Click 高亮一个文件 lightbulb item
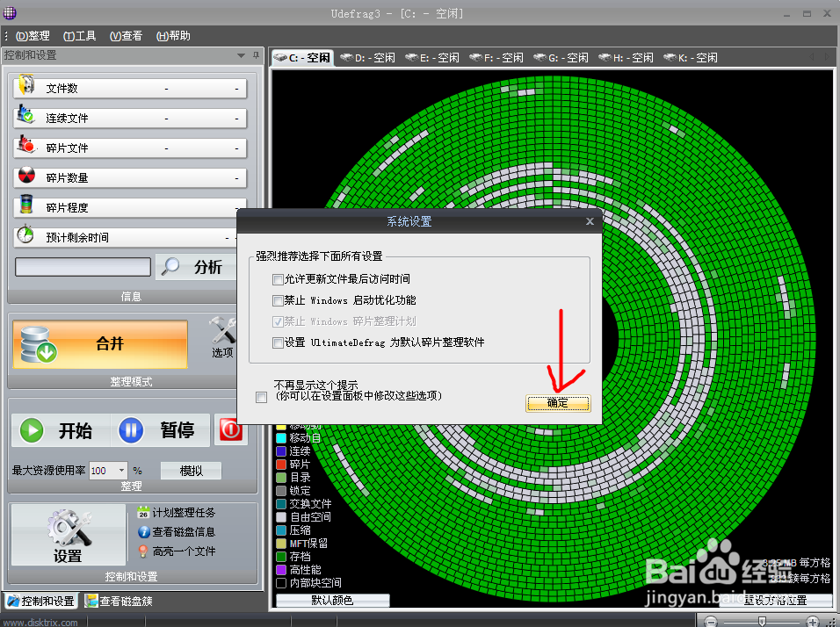This screenshot has height=627, width=840. pos(177,551)
